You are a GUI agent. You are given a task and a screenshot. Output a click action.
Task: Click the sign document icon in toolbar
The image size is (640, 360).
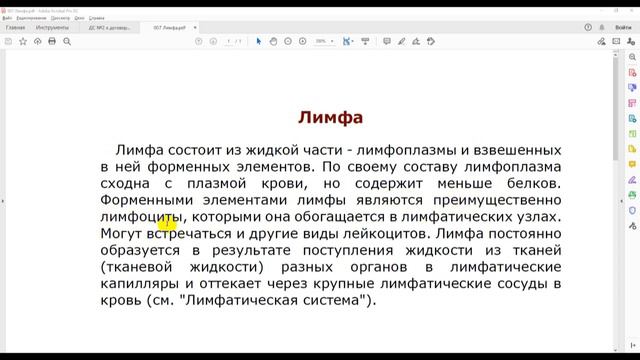pos(416,41)
